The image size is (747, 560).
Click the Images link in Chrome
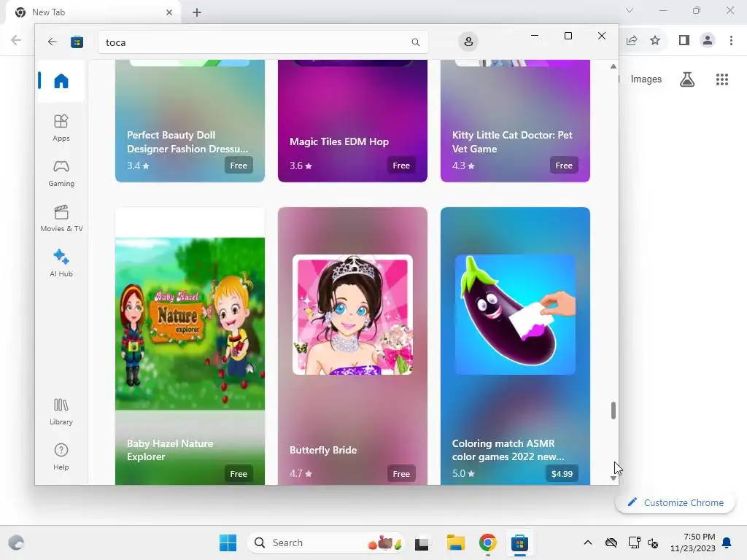pos(646,79)
